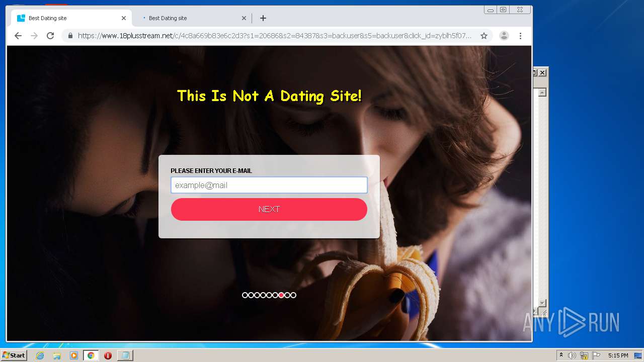
Task: Open the notepad window from the taskbar
Action: pos(125,355)
